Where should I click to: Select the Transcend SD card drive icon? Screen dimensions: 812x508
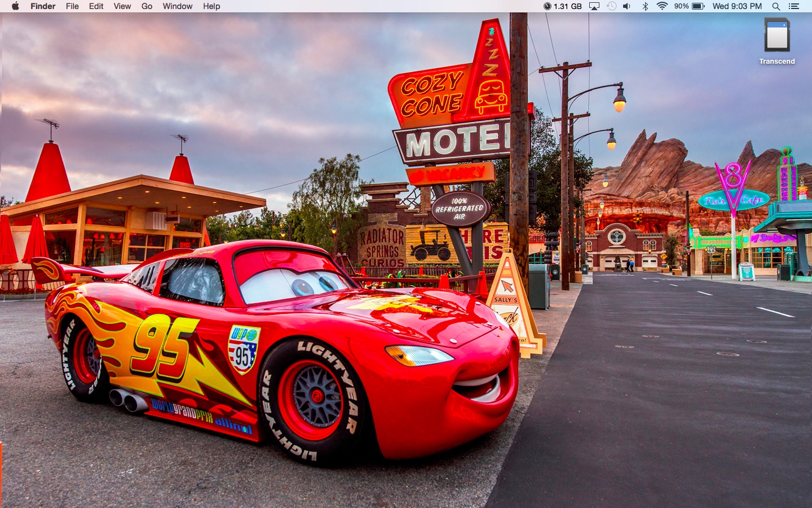click(x=777, y=35)
